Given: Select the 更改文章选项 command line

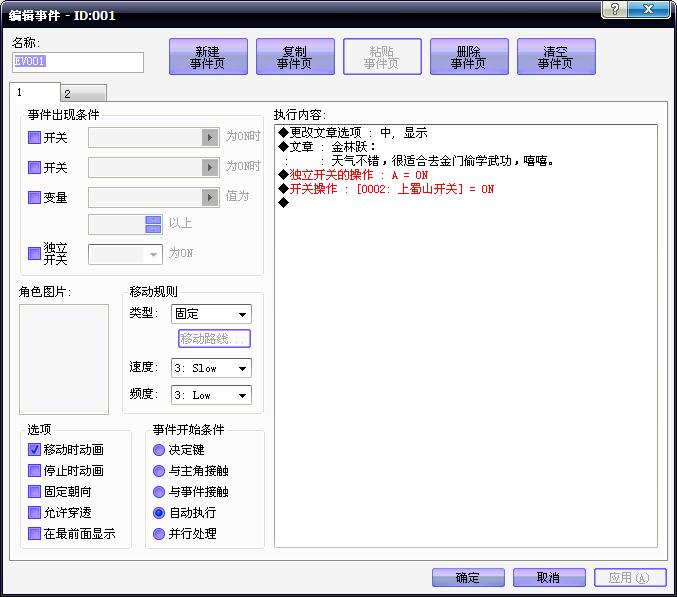Looking at the screenshot, I should click(x=465, y=133).
